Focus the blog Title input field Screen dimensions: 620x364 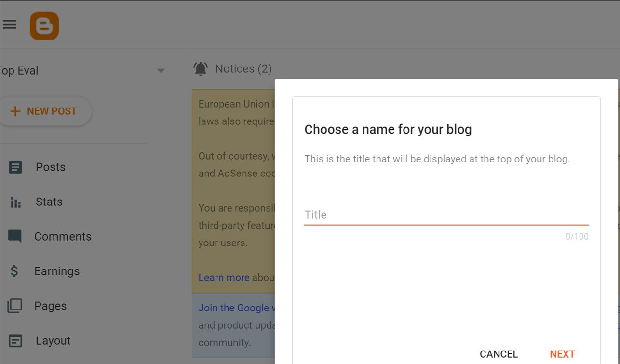(x=446, y=215)
